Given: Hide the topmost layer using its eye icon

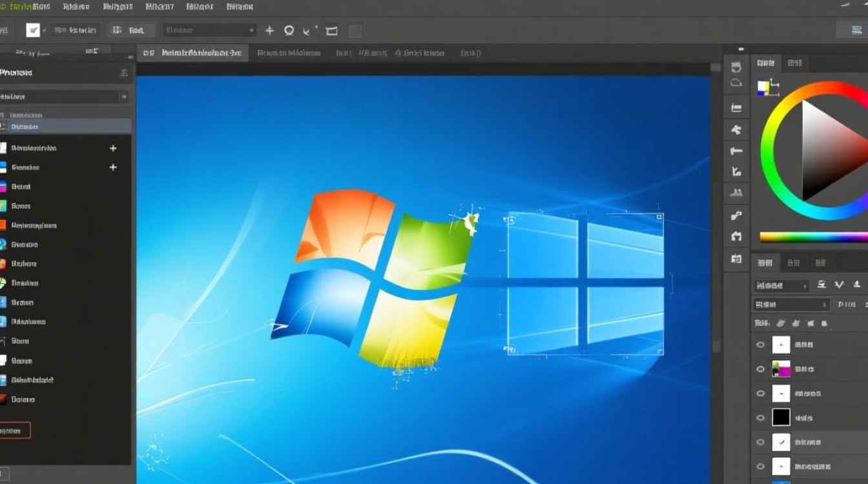Looking at the screenshot, I should point(760,344).
